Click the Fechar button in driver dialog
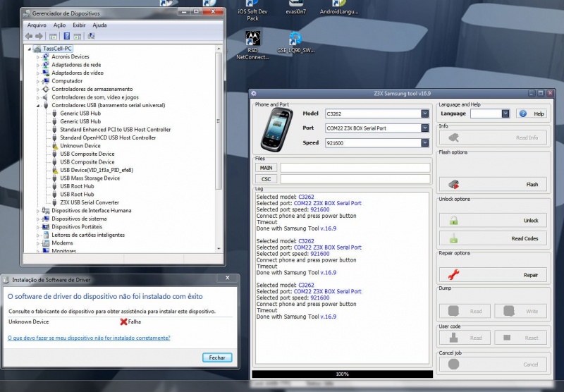 (217, 357)
